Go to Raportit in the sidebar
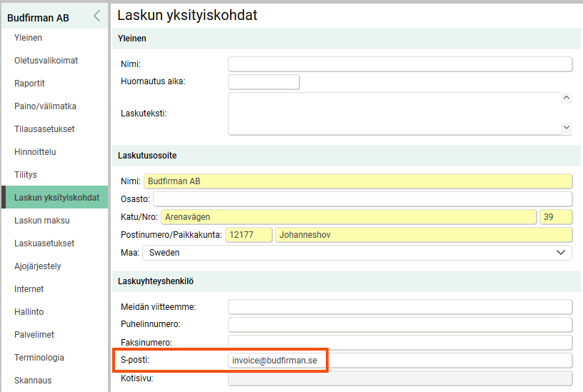Image resolution: width=583 pixels, height=392 pixels. (x=29, y=84)
